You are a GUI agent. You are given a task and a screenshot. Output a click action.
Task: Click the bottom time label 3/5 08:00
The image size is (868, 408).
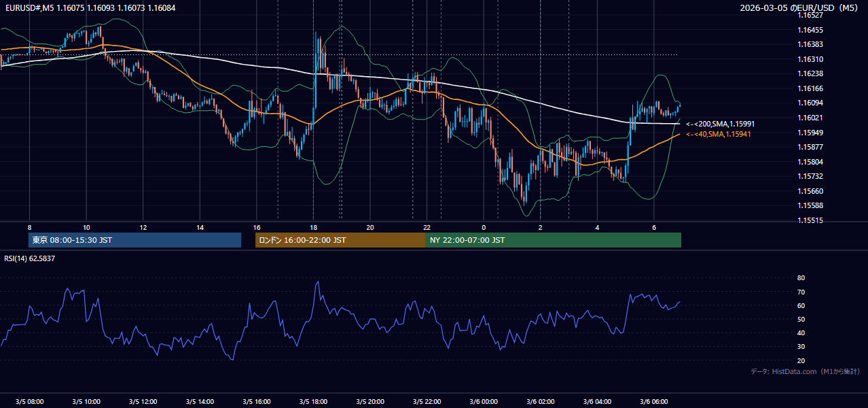pyautogui.click(x=29, y=401)
